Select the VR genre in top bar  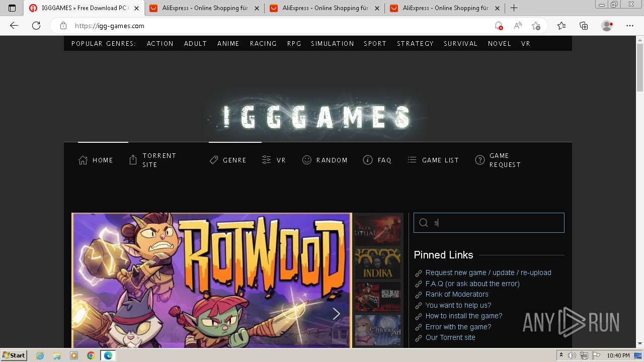click(526, 44)
